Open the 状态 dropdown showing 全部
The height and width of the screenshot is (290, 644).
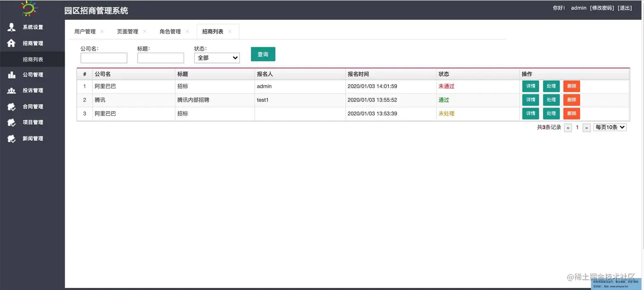point(217,58)
